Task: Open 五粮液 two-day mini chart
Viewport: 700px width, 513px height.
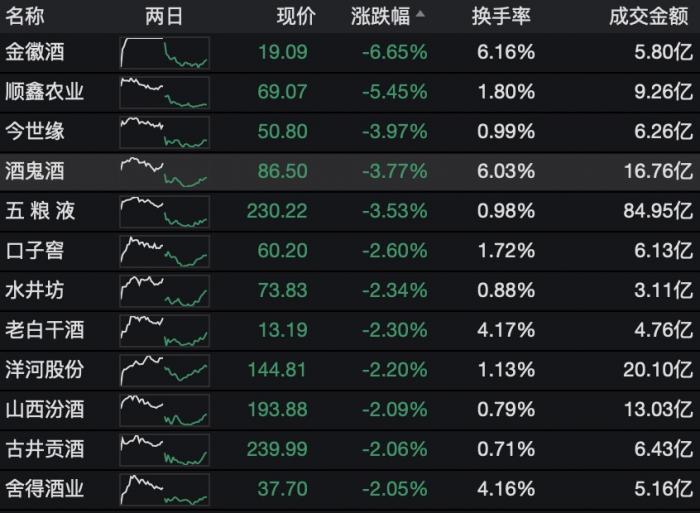Action: (164, 211)
